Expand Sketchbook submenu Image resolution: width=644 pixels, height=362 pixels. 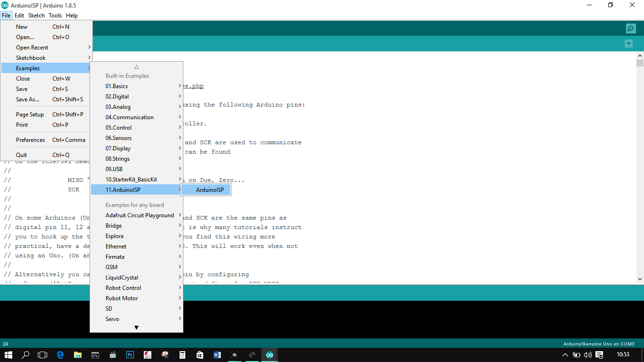pos(46,58)
